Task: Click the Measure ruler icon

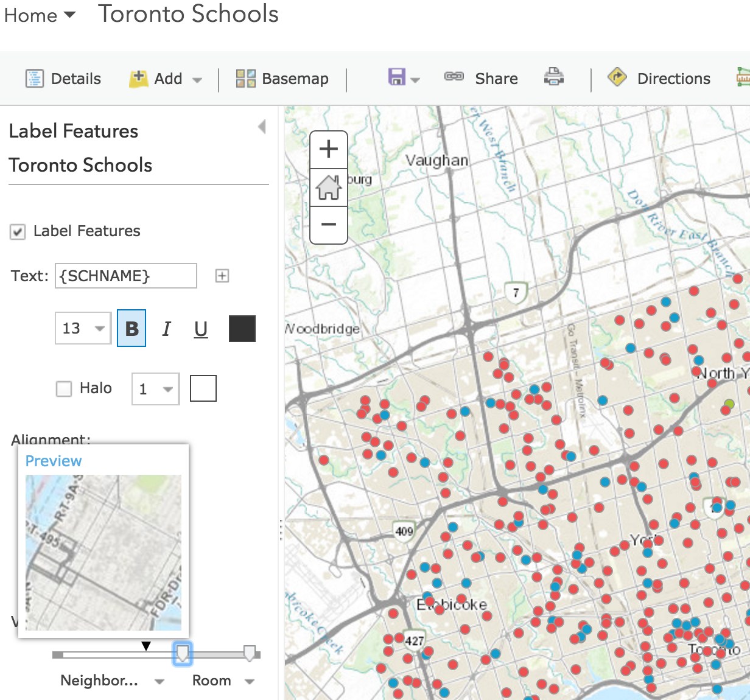Action: point(743,77)
